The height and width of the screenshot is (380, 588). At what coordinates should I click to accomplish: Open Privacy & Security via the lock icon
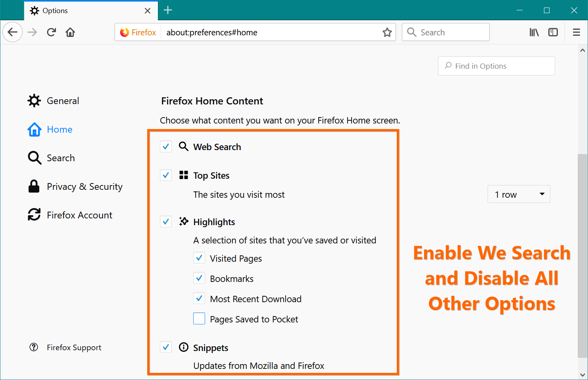pyautogui.click(x=34, y=186)
